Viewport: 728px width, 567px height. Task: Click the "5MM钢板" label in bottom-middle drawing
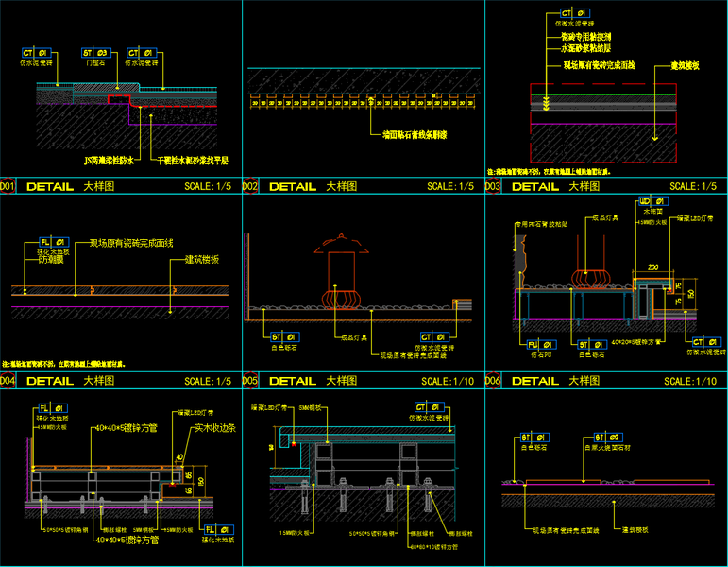(x=310, y=408)
